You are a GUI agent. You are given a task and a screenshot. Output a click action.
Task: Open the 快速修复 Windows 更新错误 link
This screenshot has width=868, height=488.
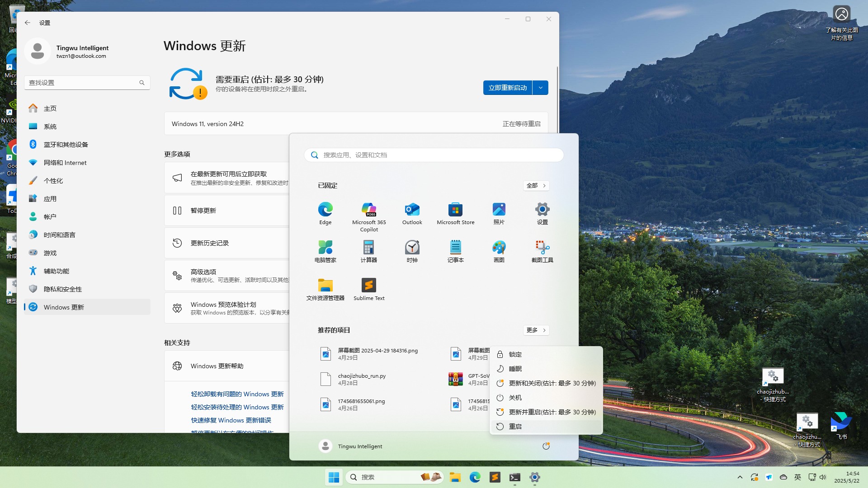point(231,420)
